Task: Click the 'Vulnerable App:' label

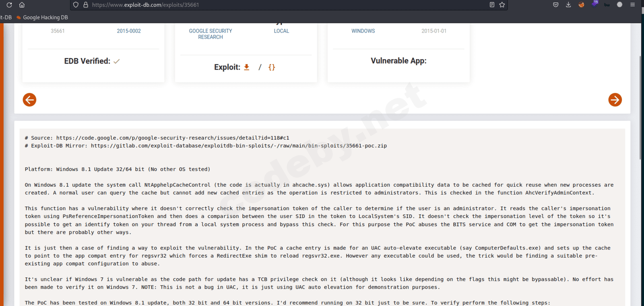Action: (x=398, y=61)
